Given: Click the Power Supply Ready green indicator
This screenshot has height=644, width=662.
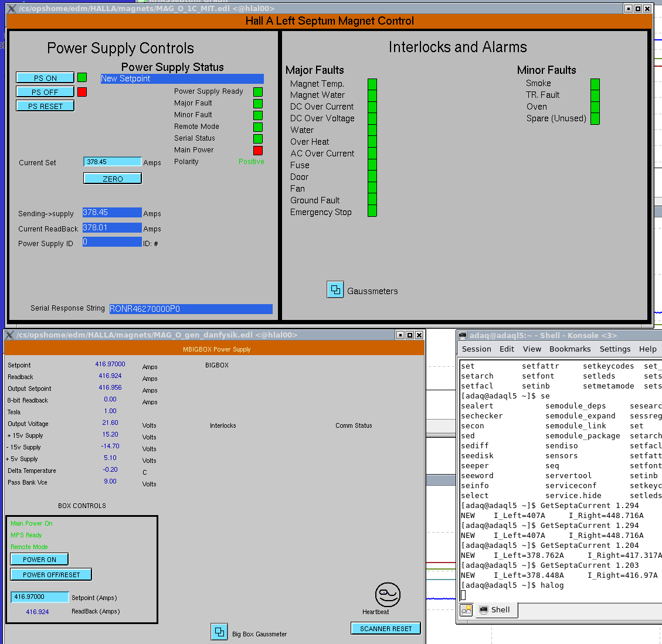Looking at the screenshot, I should (258, 91).
